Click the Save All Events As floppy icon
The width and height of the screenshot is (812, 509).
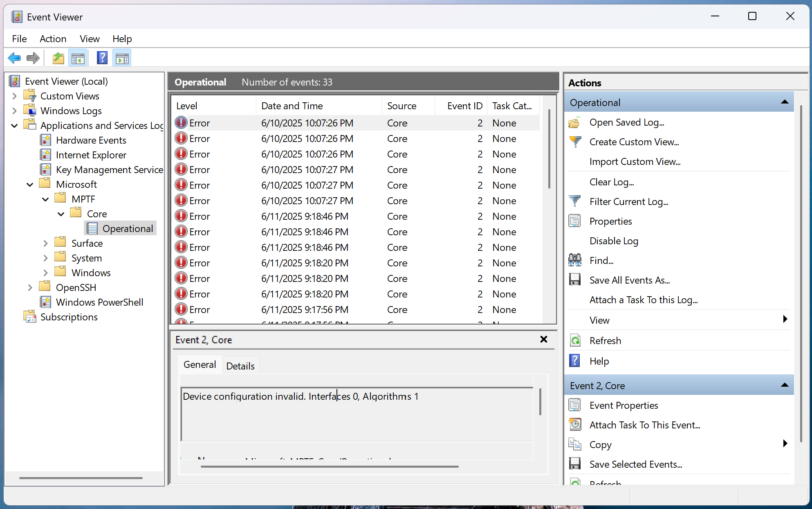point(575,280)
